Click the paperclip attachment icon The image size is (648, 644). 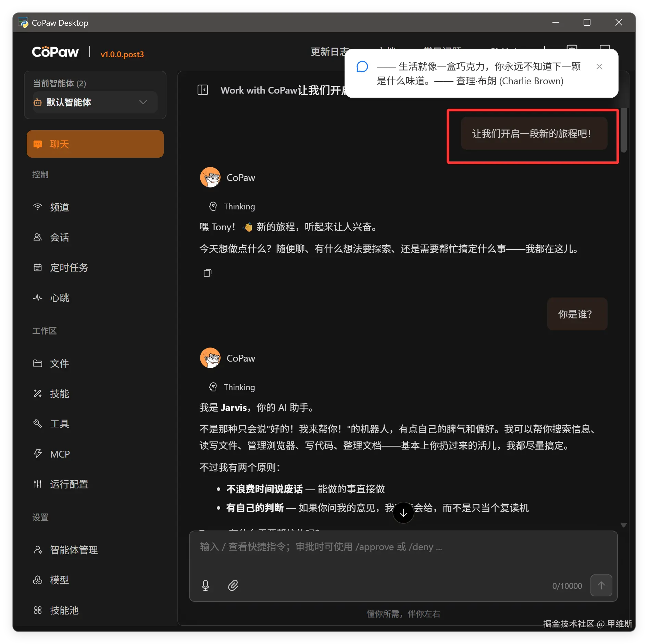(233, 585)
